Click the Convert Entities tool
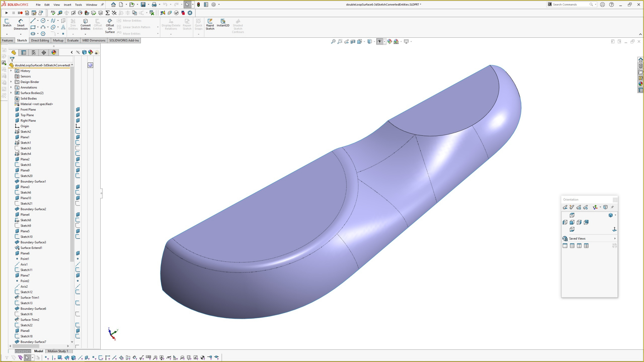The height and width of the screenshot is (362, 644). coord(85,24)
